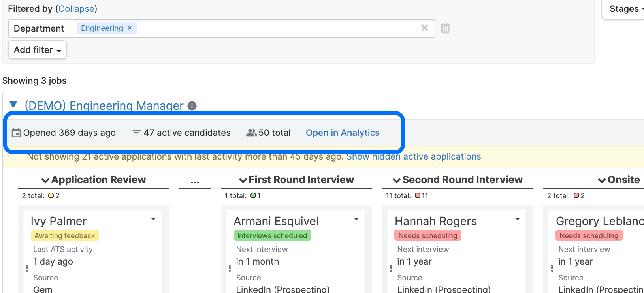The image size is (644, 293).
Task: Expand the hidden stages ellipsis column
Action: [x=195, y=181]
